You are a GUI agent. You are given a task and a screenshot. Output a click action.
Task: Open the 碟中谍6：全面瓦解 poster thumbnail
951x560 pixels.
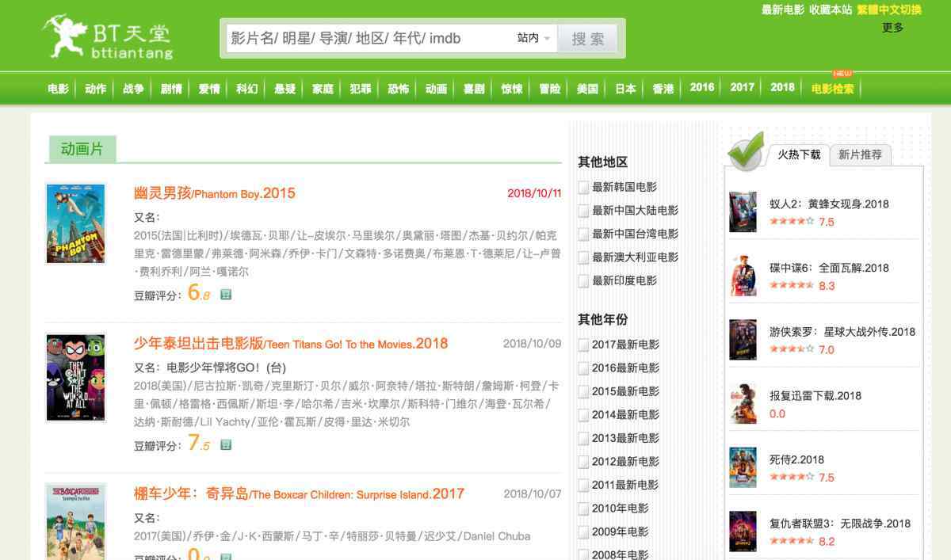click(x=743, y=276)
